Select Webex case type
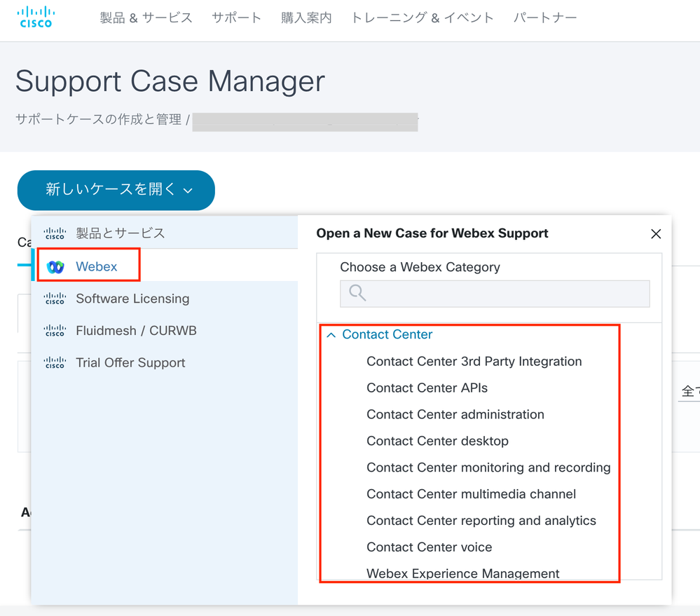 164,265
